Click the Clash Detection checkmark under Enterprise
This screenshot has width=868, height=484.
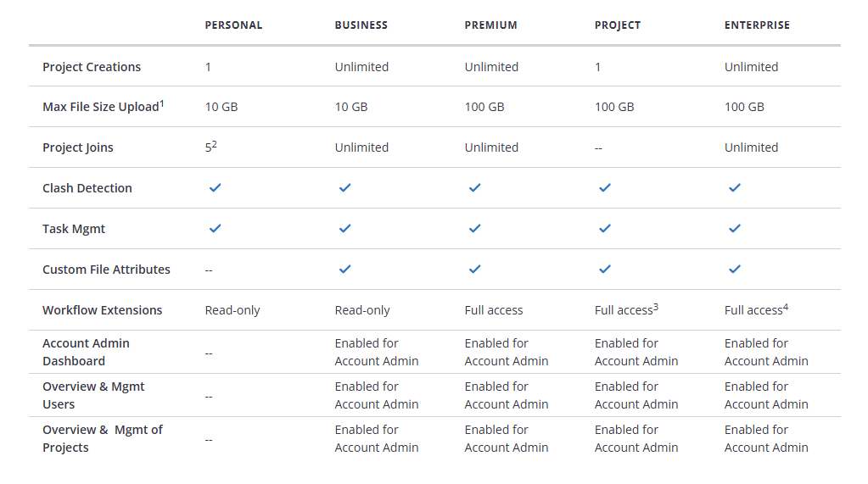coord(735,188)
